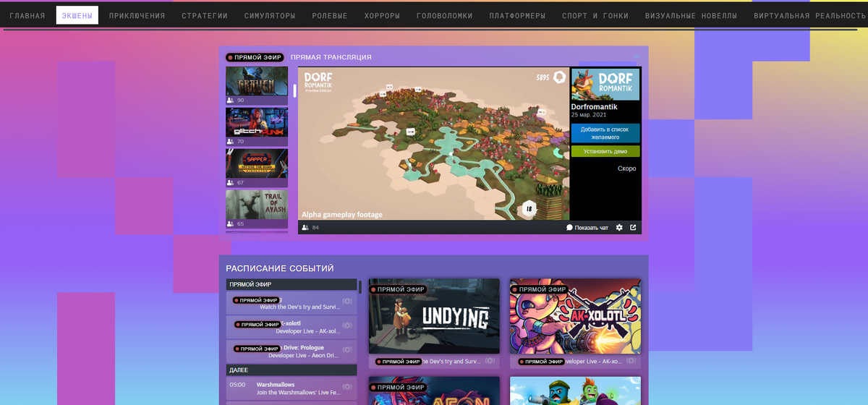868x405 pixels.
Task: Open the Виртуальная реальность tab
Action: coord(808,15)
